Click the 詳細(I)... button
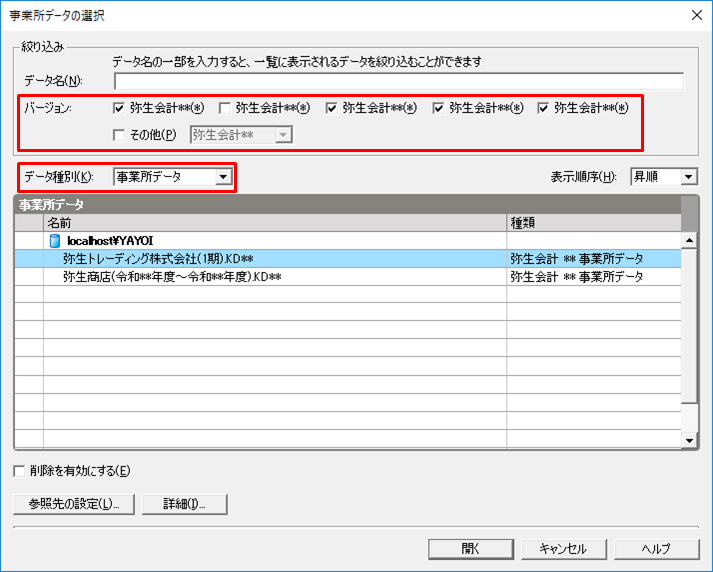Screen dimensions: 713x572 tap(185, 504)
